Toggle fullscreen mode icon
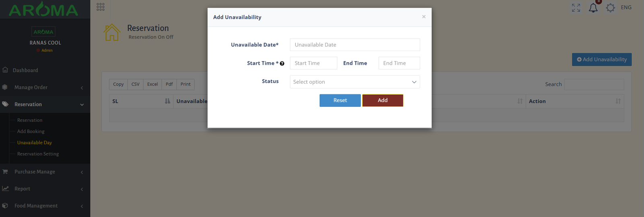Viewport: 644px width, 217px height. pyautogui.click(x=576, y=8)
